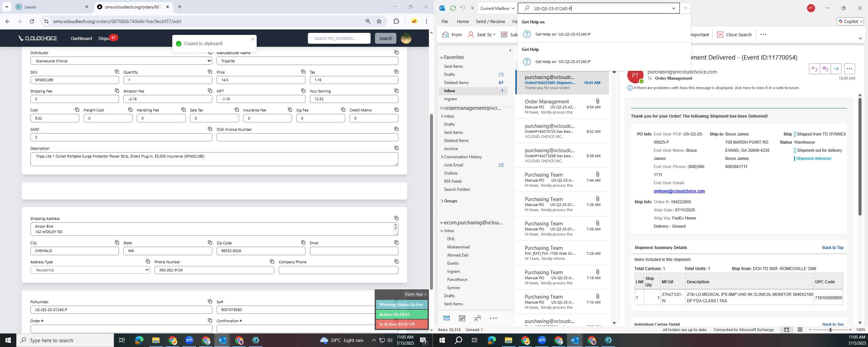
Task: Click the Junk Email folder
Action: tap(453, 165)
